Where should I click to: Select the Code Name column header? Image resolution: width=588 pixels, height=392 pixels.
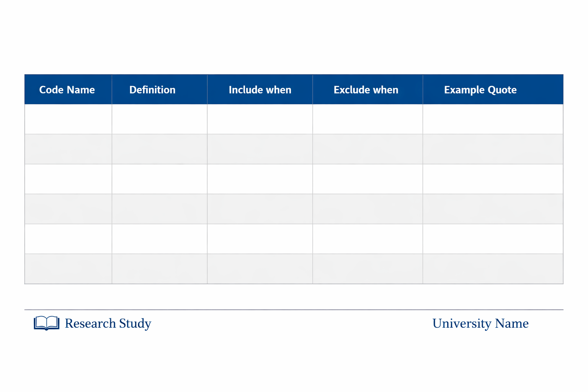(68, 90)
